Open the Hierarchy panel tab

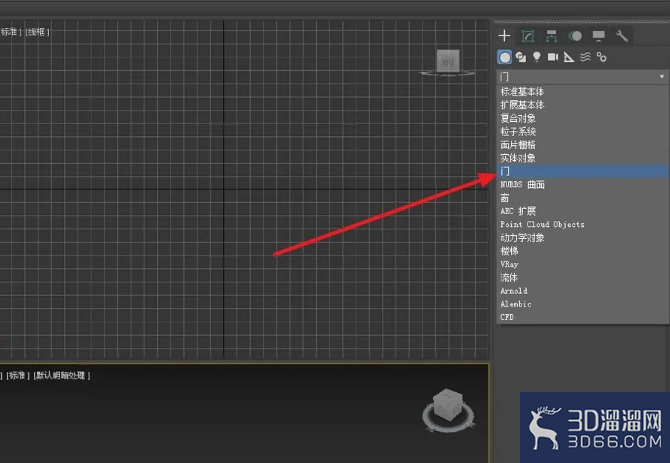click(551, 36)
